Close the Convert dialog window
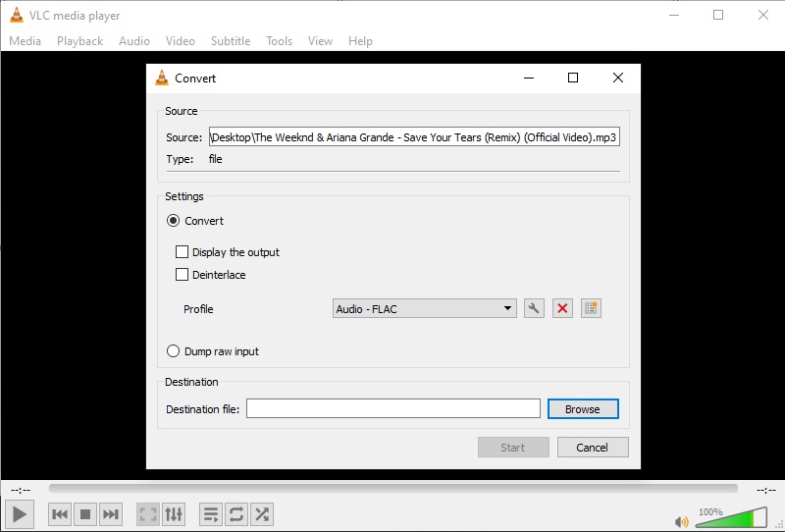The width and height of the screenshot is (785, 532). coord(618,78)
